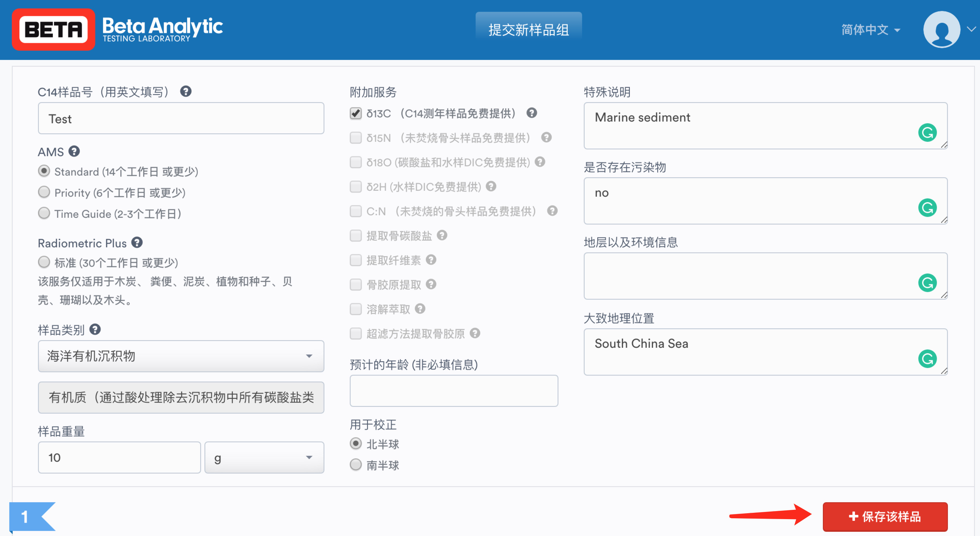Screen dimensions: 980x536
Task: Click the 特殊说明 textarea with Marine sediment
Action: point(765,126)
